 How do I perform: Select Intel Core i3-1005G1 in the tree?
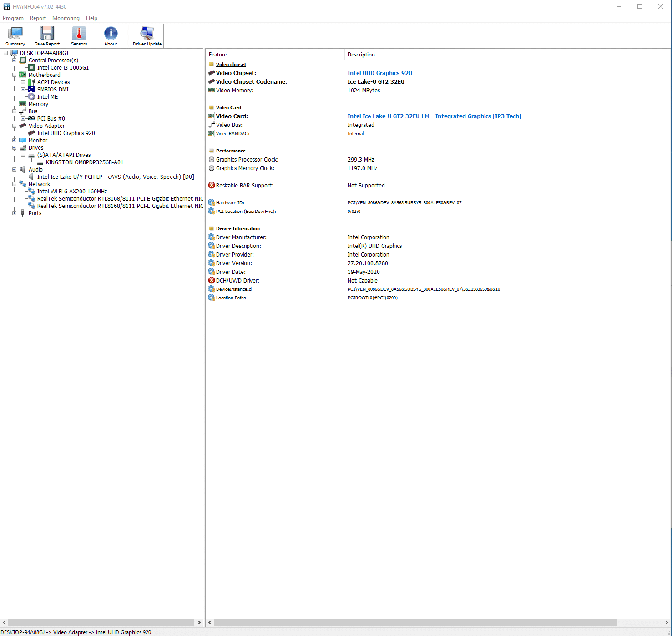coord(63,68)
